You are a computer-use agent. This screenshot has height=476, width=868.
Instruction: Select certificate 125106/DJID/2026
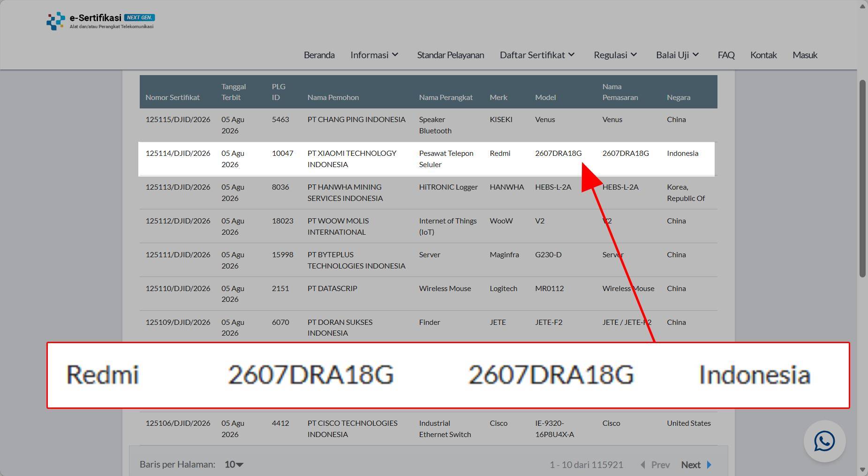click(x=178, y=423)
